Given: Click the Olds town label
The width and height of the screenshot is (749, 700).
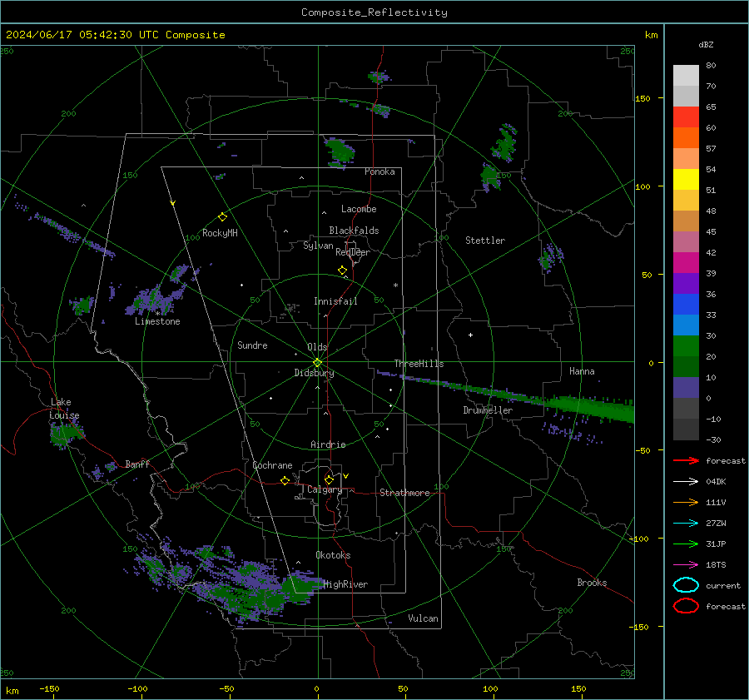Looking at the screenshot, I should pyautogui.click(x=317, y=347).
